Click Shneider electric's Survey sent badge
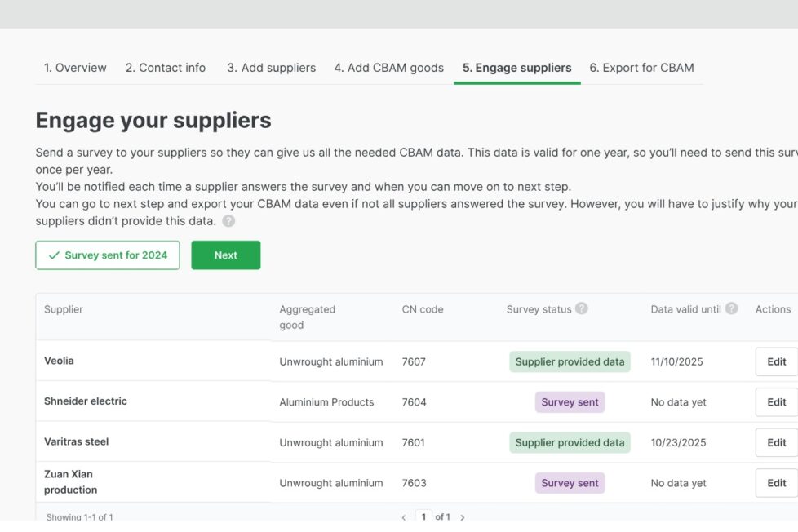The image size is (798, 532). pyautogui.click(x=570, y=402)
